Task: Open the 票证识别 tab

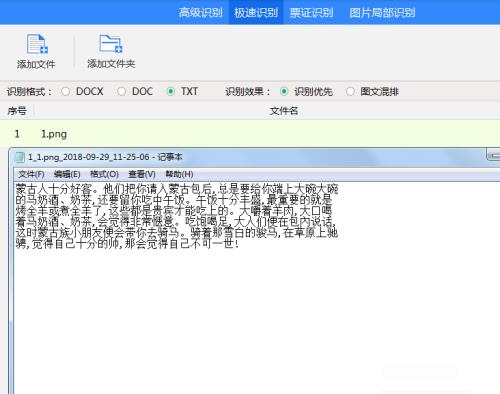Action: 311,13
